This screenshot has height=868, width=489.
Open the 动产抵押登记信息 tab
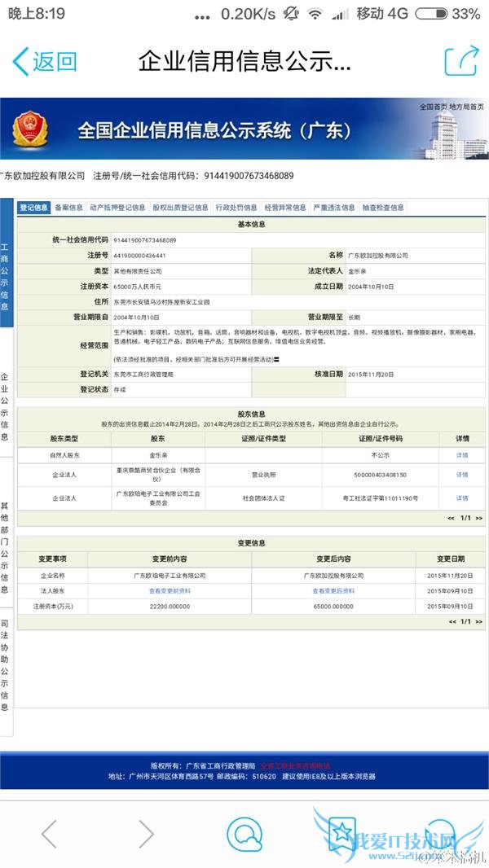[x=117, y=208]
